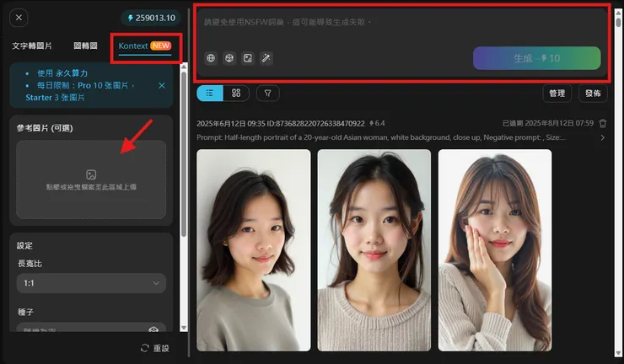Delete the 2025年6月12日 record via trash icon

603,123
